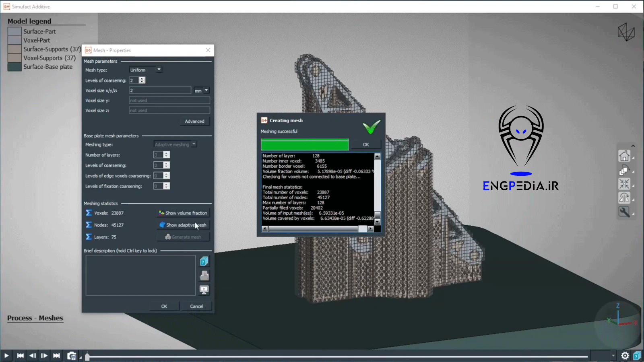
Task: Click the Surface-Part color swatch
Action: coord(14,31)
